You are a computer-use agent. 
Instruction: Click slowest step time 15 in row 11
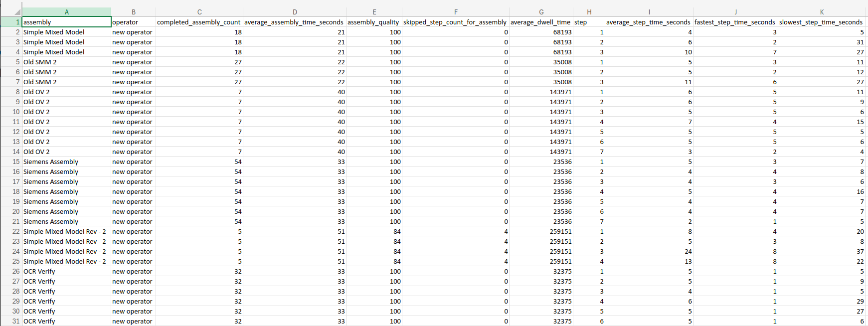[860, 122]
